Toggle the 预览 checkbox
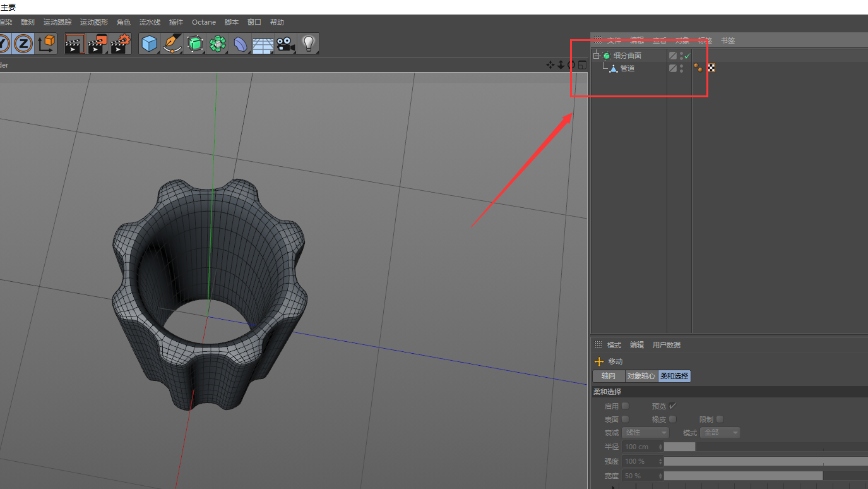The height and width of the screenshot is (489, 868). (x=672, y=406)
